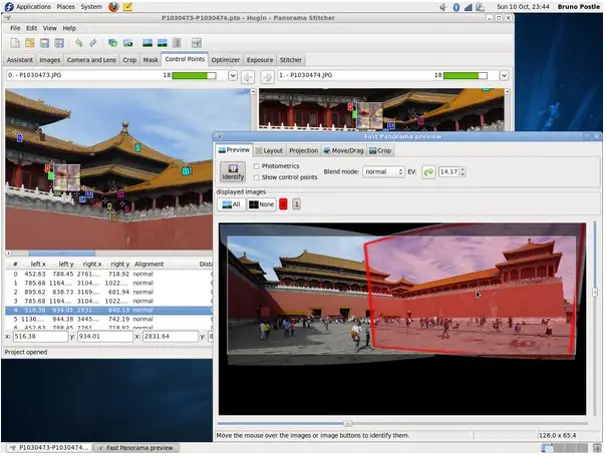Click the All displayed images button
The image size is (607, 456).
click(x=231, y=204)
